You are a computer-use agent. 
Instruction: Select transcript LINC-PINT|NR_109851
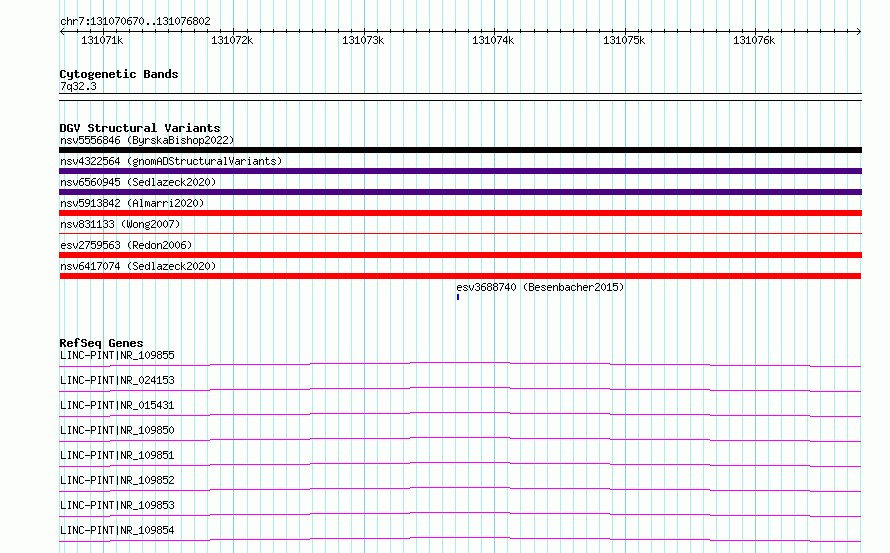pyautogui.click(x=117, y=455)
